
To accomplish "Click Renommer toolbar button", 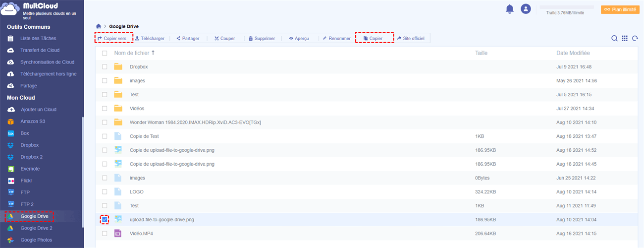I will click(336, 38).
